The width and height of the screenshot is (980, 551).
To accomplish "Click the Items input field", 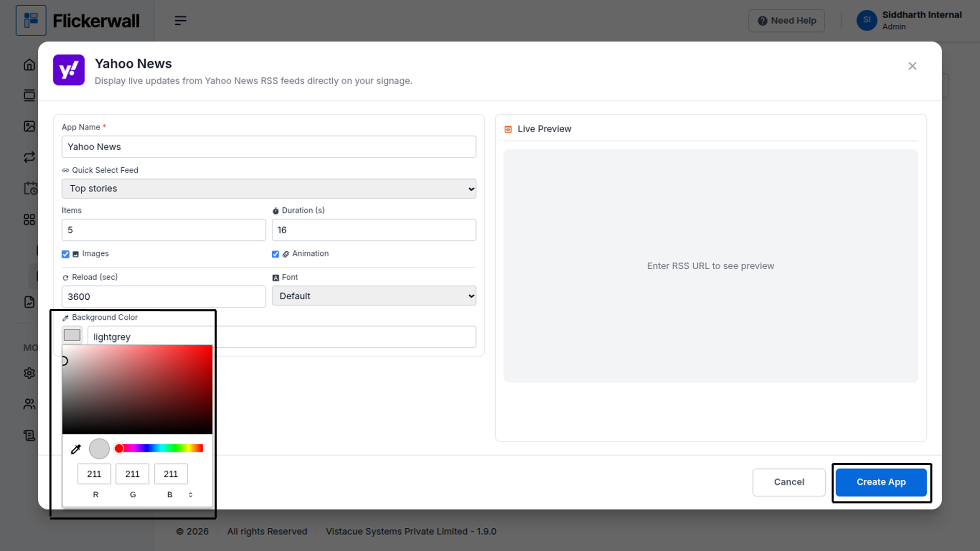I will (x=164, y=230).
